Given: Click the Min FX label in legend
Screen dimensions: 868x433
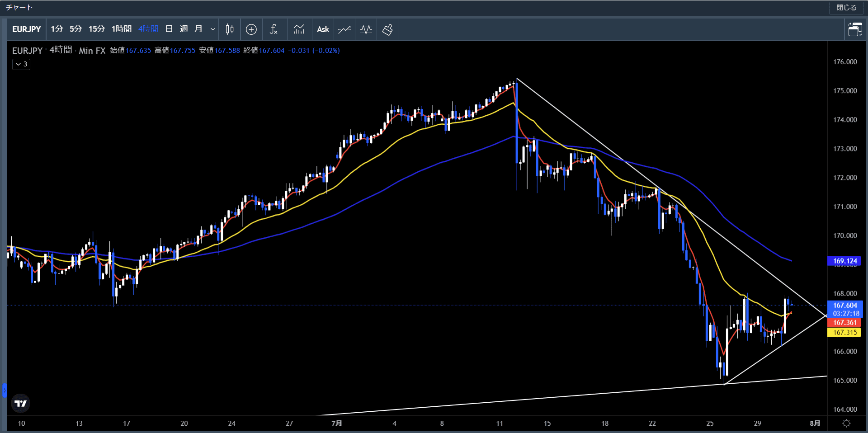Looking at the screenshot, I should pyautogui.click(x=92, y=51).
